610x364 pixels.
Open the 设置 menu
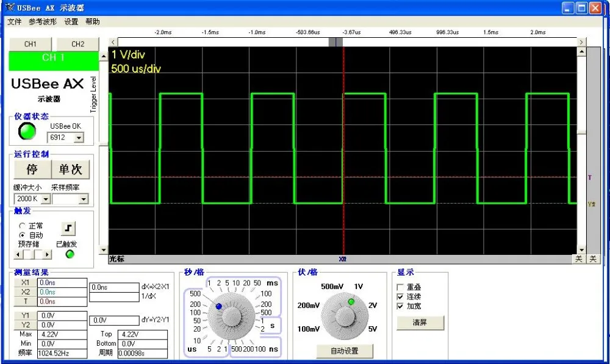click(x=71, y=22)
